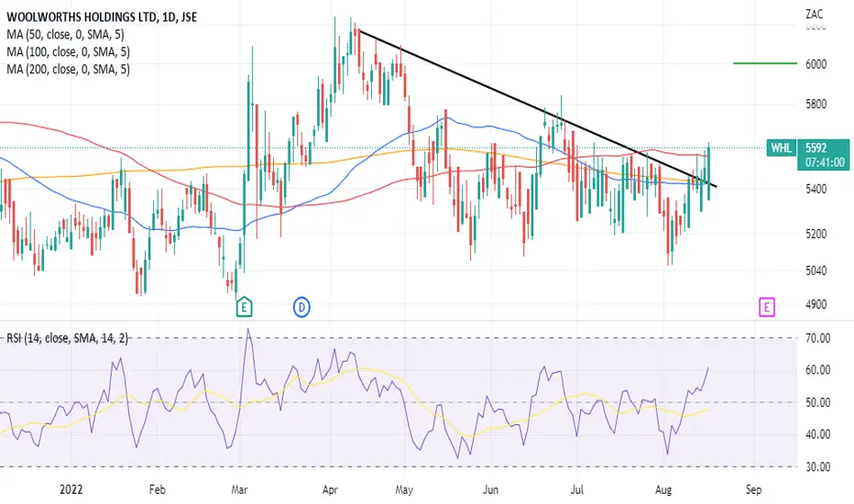Click the RSI 70.00 axis label
854x504 pixels.
[817, 338]
